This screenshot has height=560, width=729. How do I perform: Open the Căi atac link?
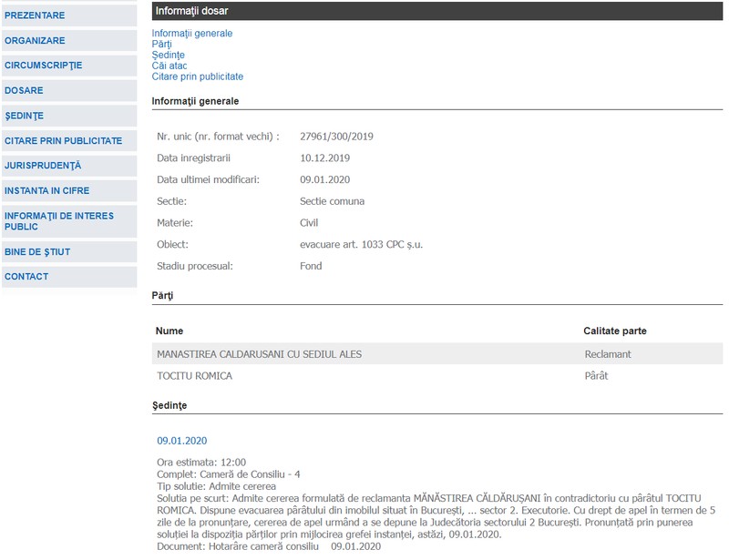pos(169,66)
